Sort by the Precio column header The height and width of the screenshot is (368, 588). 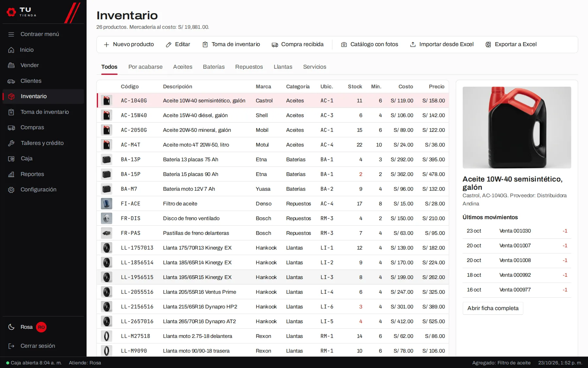436,87
